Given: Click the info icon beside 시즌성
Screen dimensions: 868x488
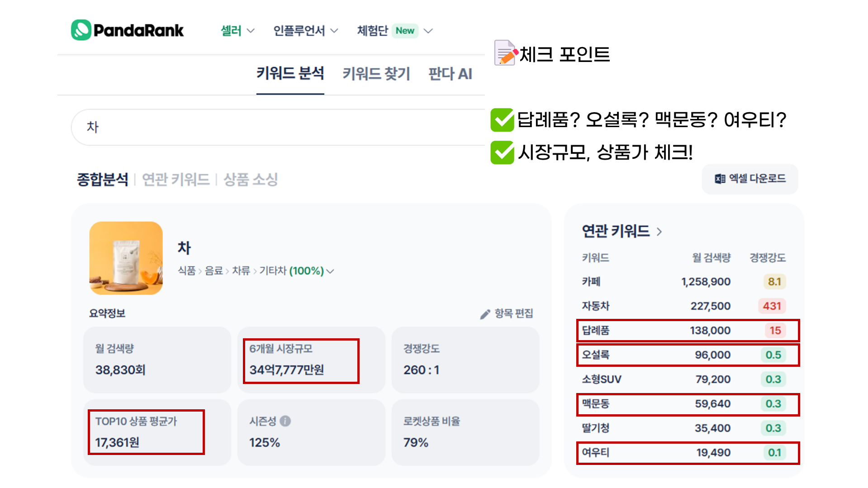Looking at the screenshot, I should point(285,422).
